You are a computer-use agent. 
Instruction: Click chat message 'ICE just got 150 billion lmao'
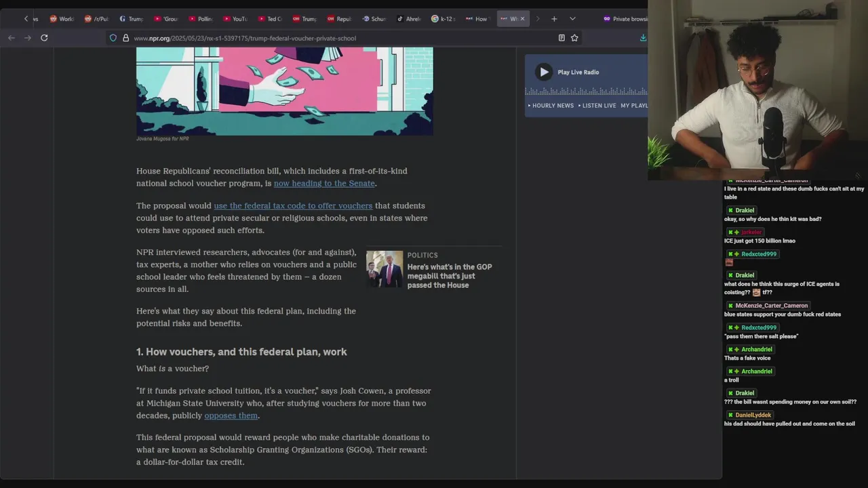tap(759, 241)
